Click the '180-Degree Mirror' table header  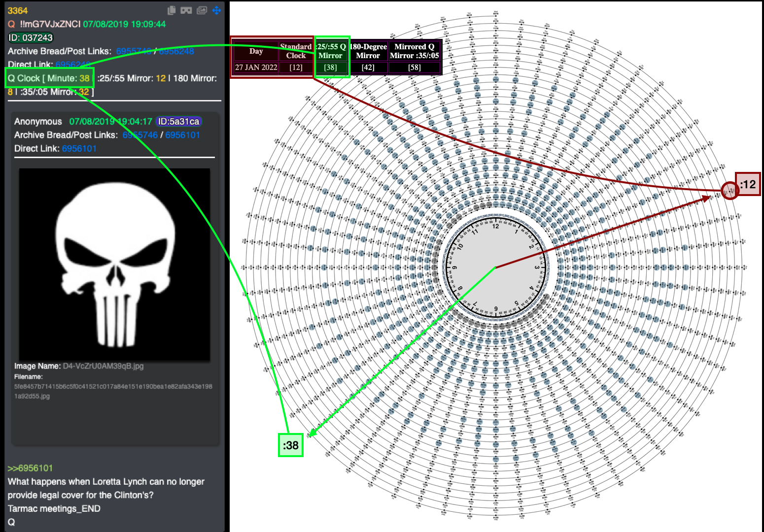tap(368, 51)
